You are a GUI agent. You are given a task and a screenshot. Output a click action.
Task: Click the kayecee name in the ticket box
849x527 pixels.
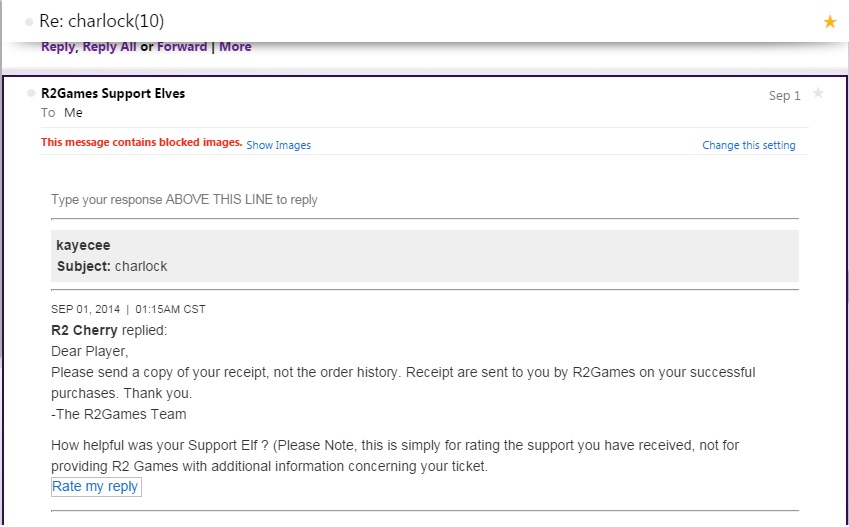(83, 246)
